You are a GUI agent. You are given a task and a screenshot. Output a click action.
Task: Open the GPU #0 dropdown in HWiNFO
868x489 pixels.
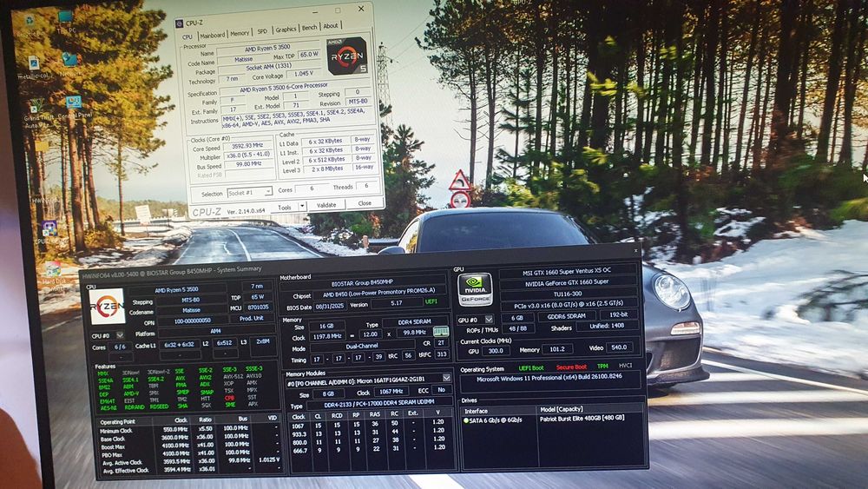489,320
